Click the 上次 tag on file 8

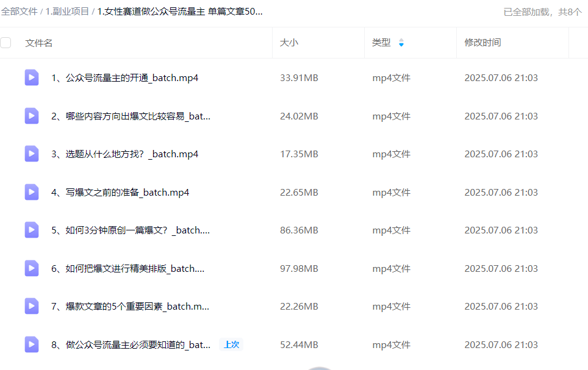pyautogui.click(x=231, y=344)
